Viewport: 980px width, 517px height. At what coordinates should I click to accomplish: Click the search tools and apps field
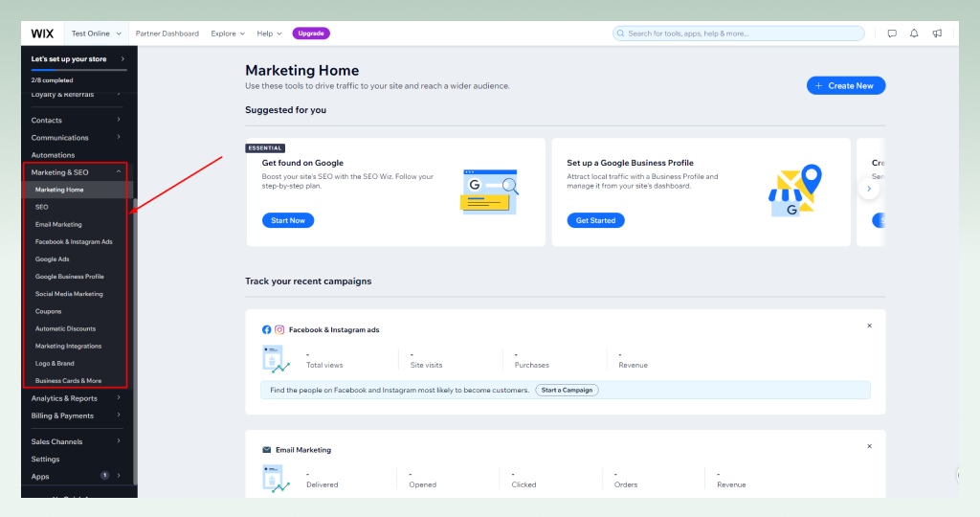coord(739,34)
